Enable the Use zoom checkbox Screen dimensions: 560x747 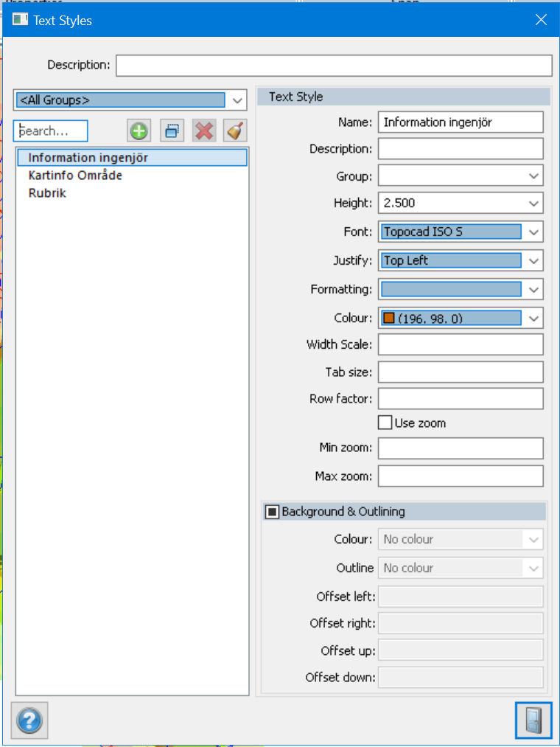385,423
